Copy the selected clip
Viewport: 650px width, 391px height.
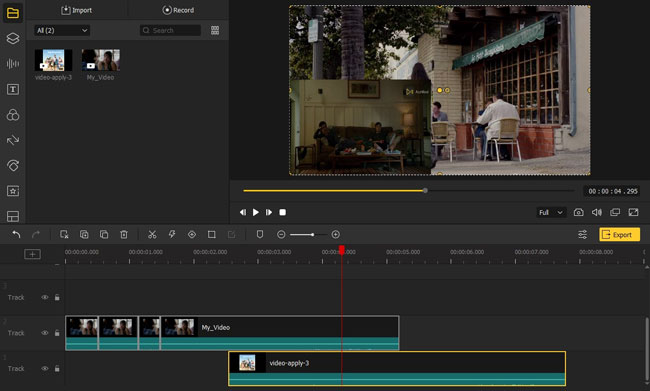pyautogui.click(x=84, y=235)
